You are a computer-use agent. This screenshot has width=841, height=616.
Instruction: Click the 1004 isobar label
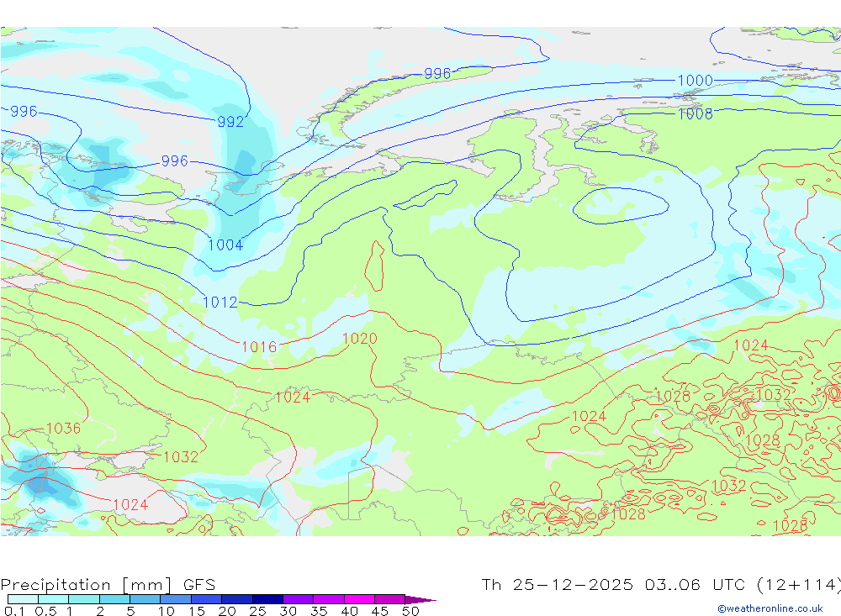click(x=225, y=245)
